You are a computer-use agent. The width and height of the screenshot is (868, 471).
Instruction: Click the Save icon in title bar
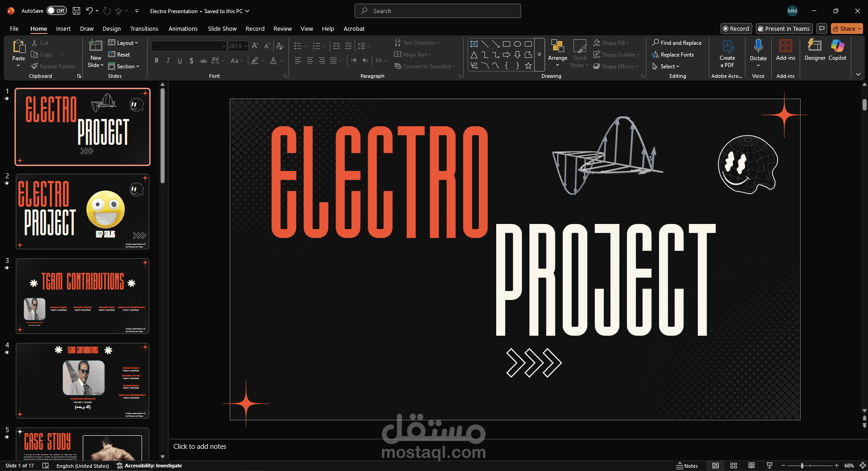[x=76, y=11]
